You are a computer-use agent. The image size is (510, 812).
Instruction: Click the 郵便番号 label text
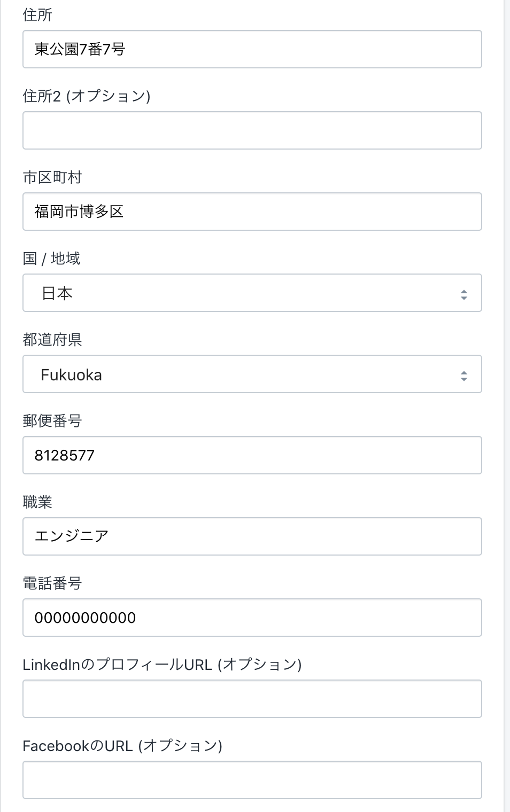[52, 421]
